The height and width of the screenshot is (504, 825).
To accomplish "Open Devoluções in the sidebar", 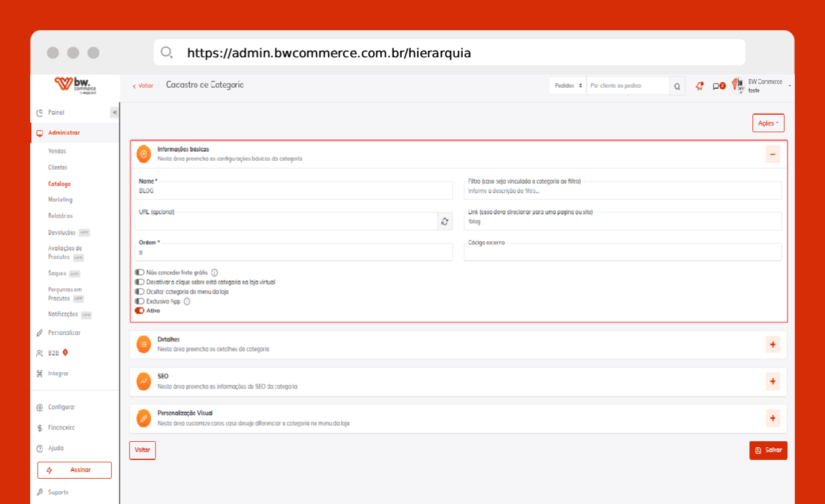I will point(62,232).
